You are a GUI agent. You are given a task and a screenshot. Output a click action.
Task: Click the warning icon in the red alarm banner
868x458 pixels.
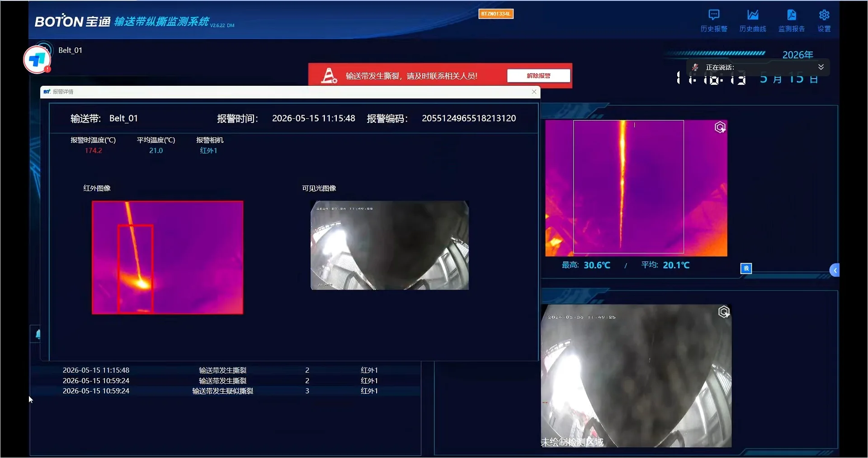tap(329, 75)
